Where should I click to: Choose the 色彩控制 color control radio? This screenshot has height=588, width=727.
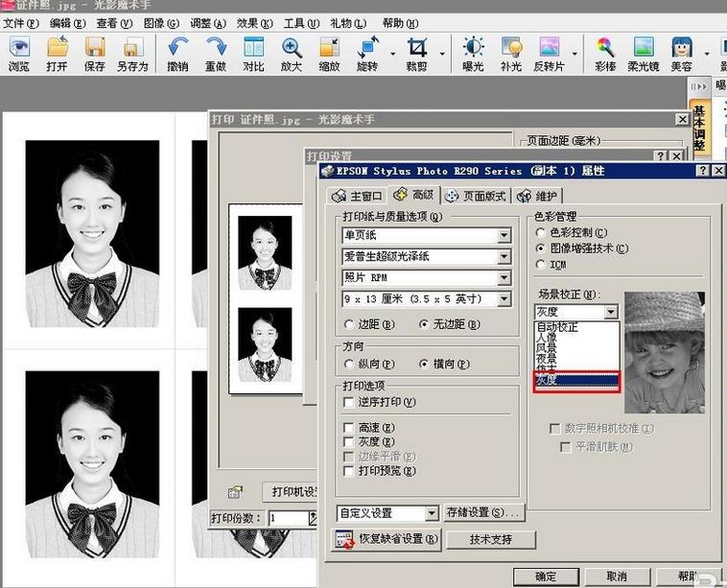[540, 233]
